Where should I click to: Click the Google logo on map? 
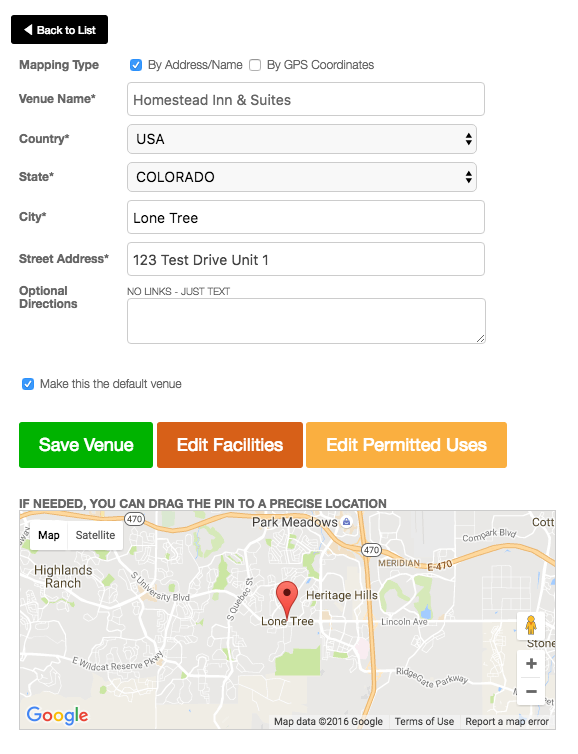tap(57, 715)
